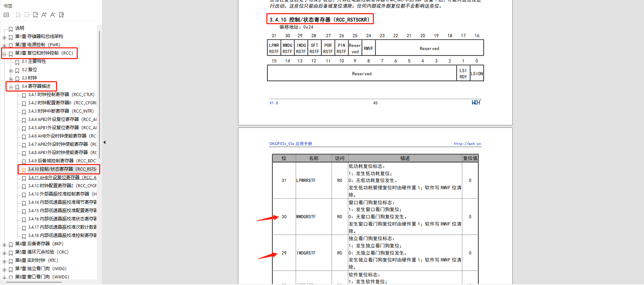Image resolution: width=644 pixels, height=285 pixels.
Task: Click the IWDG RSTF register bit cell
Action: click(x=301, y=48)
